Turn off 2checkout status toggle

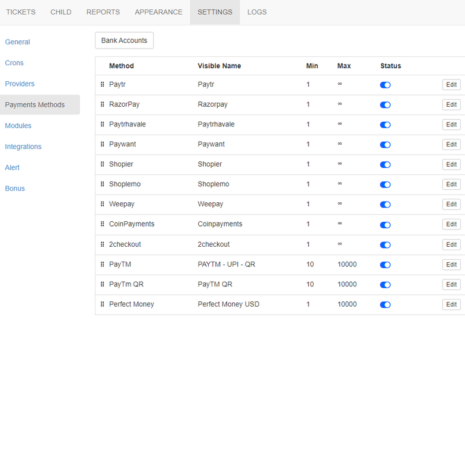click(385, 245)
